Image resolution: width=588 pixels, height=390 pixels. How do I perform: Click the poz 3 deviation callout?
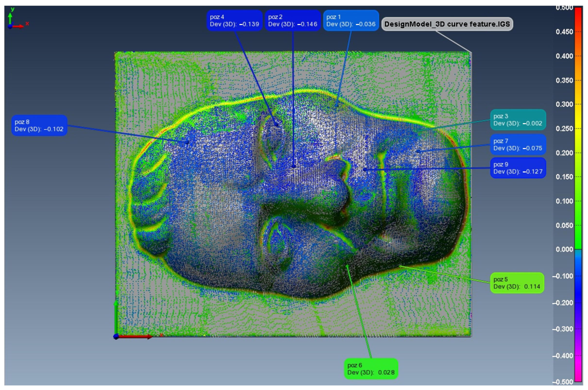pos(518,120)
